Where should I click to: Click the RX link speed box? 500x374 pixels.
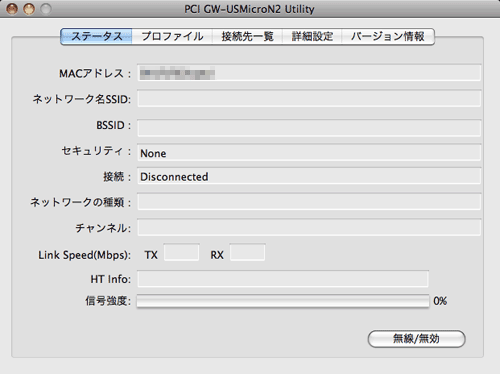click(247, 252)
